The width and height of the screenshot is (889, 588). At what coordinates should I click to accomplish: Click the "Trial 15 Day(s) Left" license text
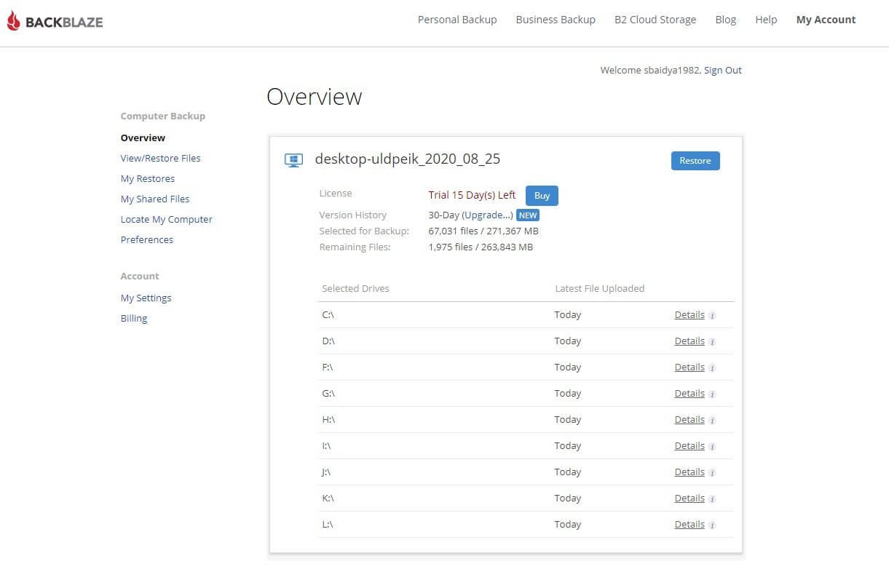(x=472, y=195)
